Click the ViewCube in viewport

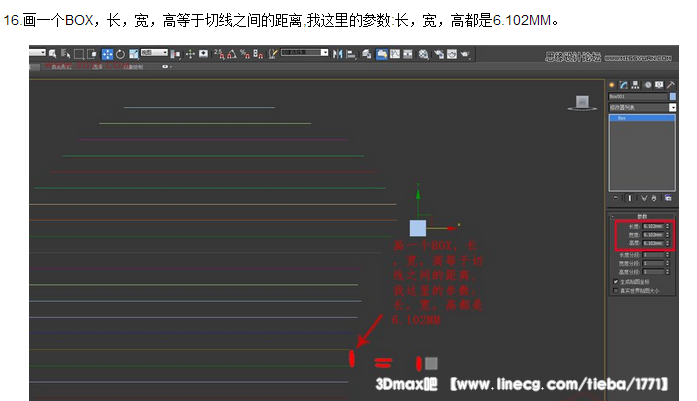579,102
